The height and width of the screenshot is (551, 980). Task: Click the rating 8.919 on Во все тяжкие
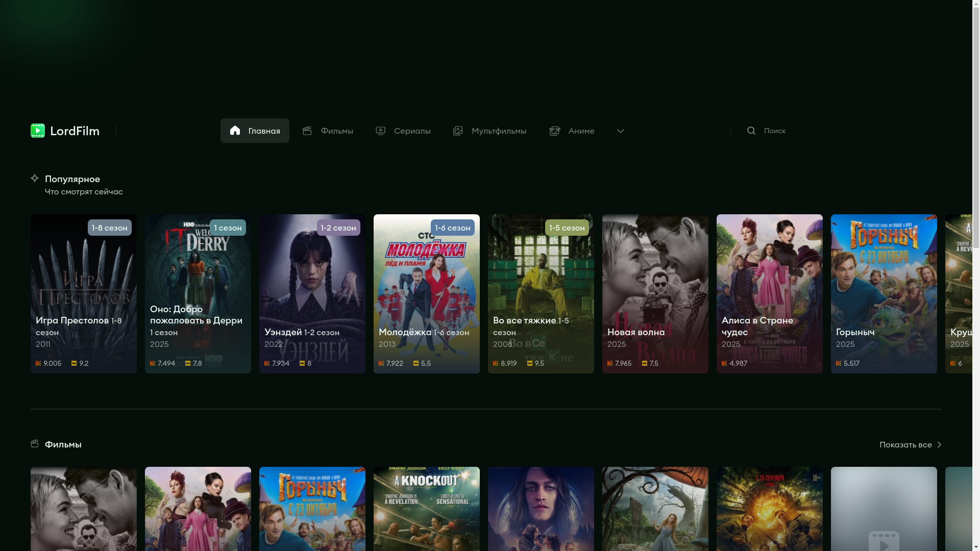coord(505,363)
